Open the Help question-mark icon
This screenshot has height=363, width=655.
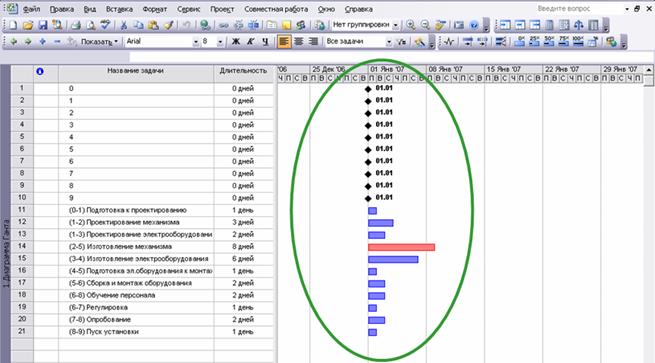[x=473, y=25]
